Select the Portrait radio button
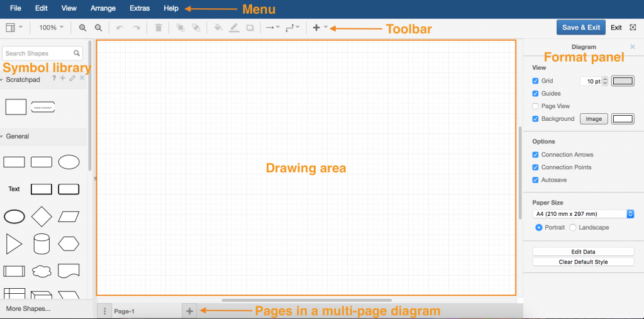 (539, 227)
